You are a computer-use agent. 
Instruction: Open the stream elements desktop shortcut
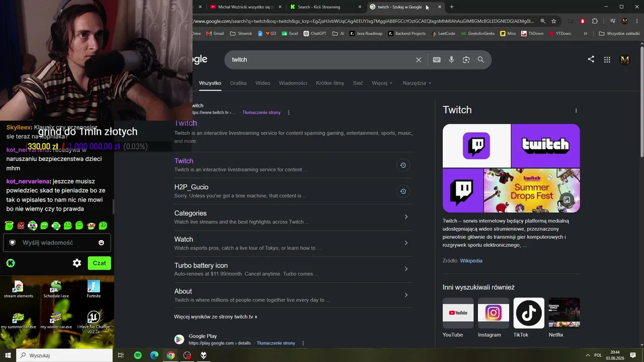point(19,289)
